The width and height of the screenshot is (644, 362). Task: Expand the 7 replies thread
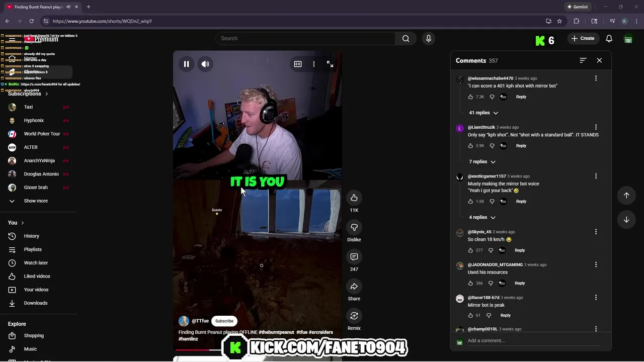coord(482,161)
